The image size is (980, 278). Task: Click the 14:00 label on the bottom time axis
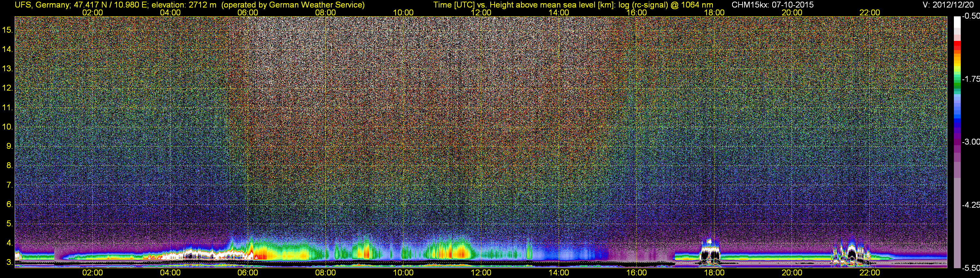click(x=559, y=273)
